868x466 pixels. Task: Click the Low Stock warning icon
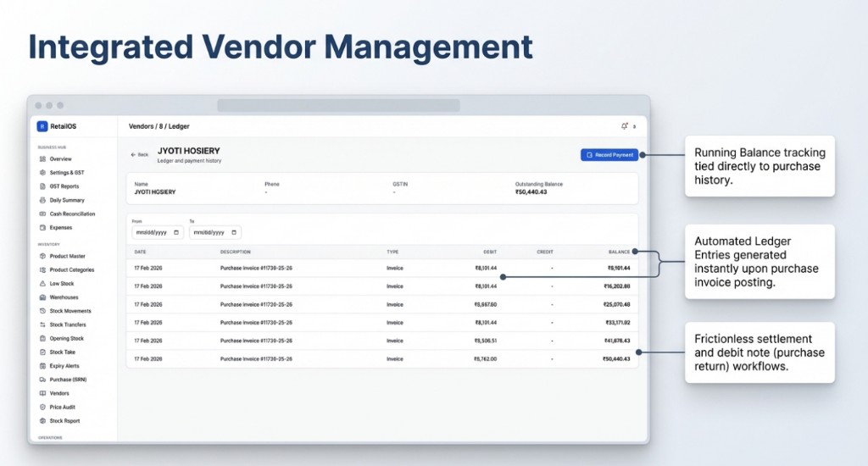coord(42,283)
